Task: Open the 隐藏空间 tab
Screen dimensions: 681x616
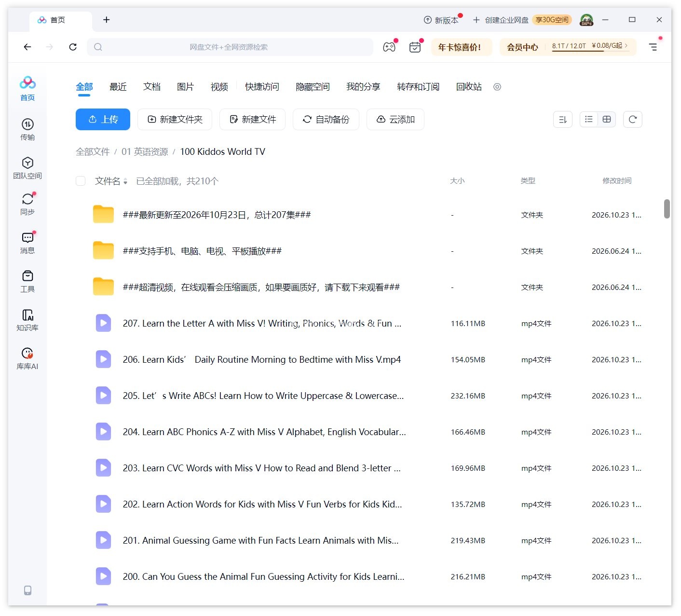Action: [x=313, y=87]
